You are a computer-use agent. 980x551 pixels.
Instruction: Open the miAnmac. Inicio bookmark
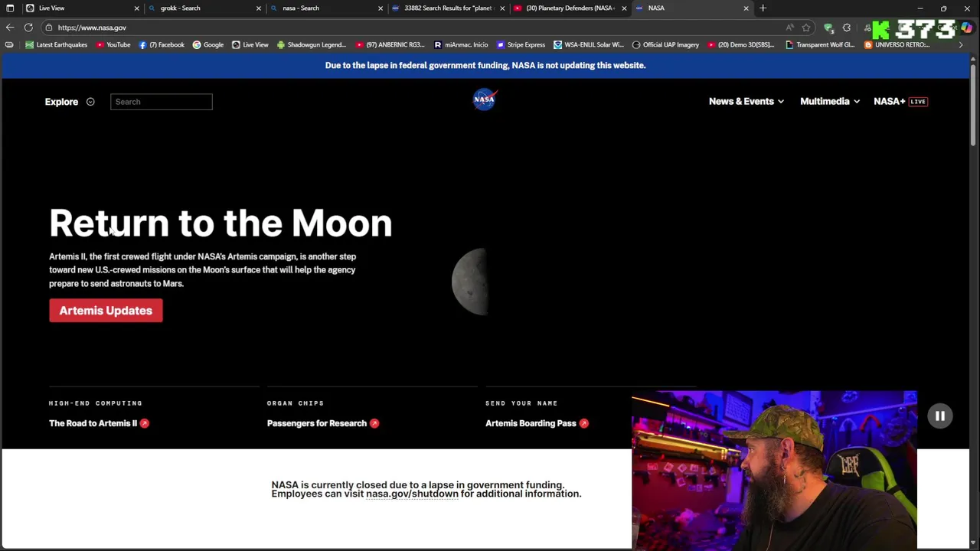coord(461,44)
